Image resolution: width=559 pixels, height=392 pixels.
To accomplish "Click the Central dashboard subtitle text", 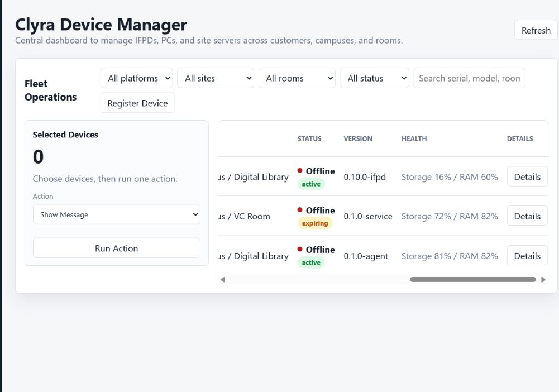I will 209,40.
